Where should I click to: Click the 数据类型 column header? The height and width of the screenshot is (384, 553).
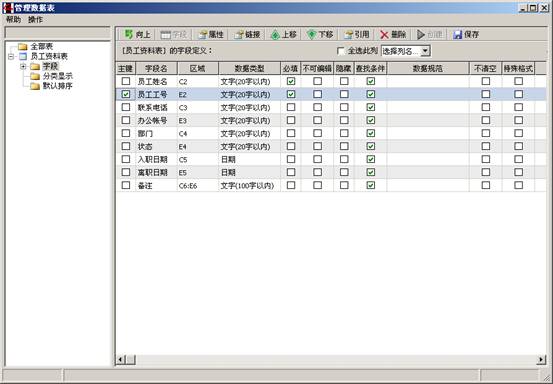(249, 68)
